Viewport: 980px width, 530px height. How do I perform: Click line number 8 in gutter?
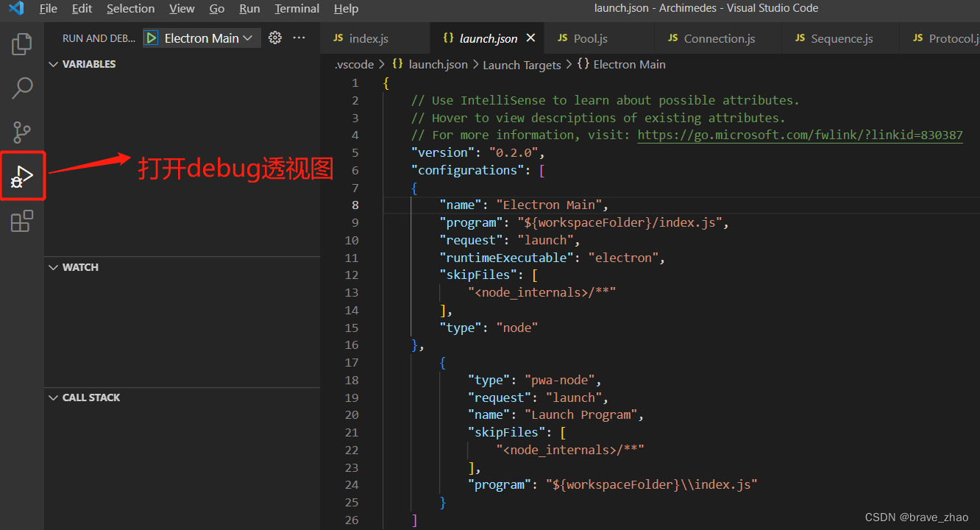(x=355, y=205)
